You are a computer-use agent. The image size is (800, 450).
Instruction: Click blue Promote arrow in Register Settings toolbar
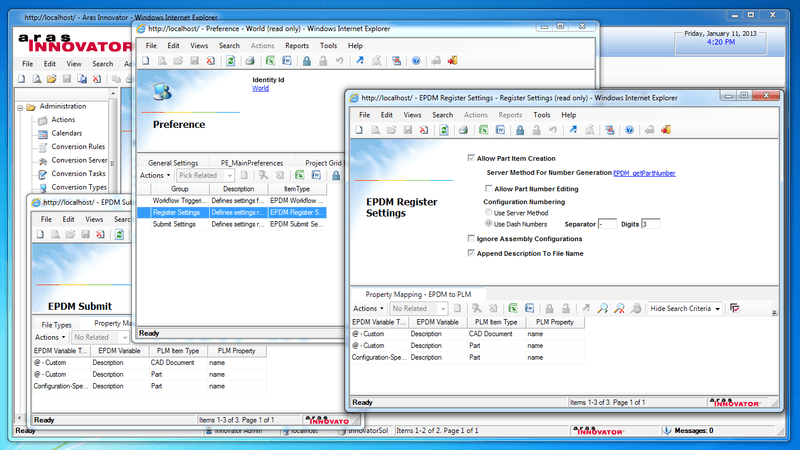573,130
